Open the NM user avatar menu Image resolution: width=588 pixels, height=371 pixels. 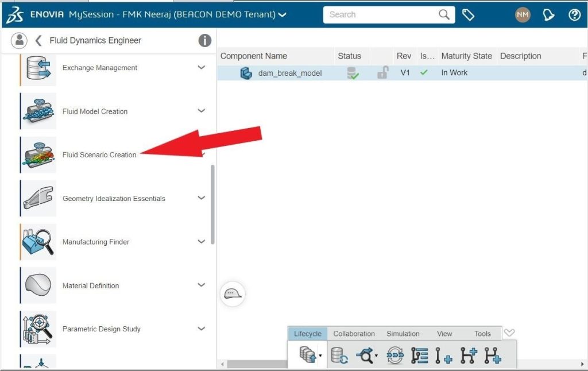(523, 14)
